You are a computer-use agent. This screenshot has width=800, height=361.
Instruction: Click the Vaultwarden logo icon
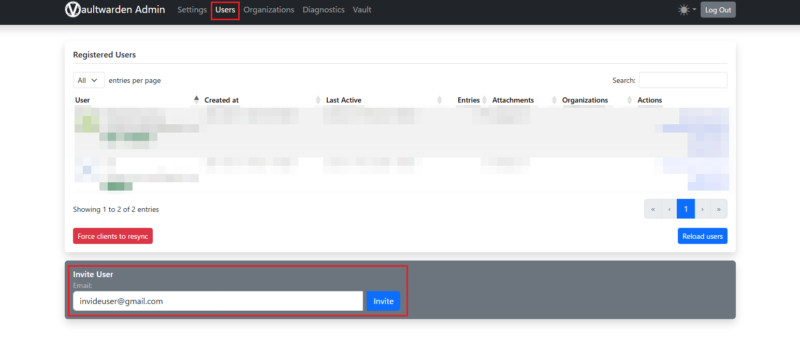[73, 9]
